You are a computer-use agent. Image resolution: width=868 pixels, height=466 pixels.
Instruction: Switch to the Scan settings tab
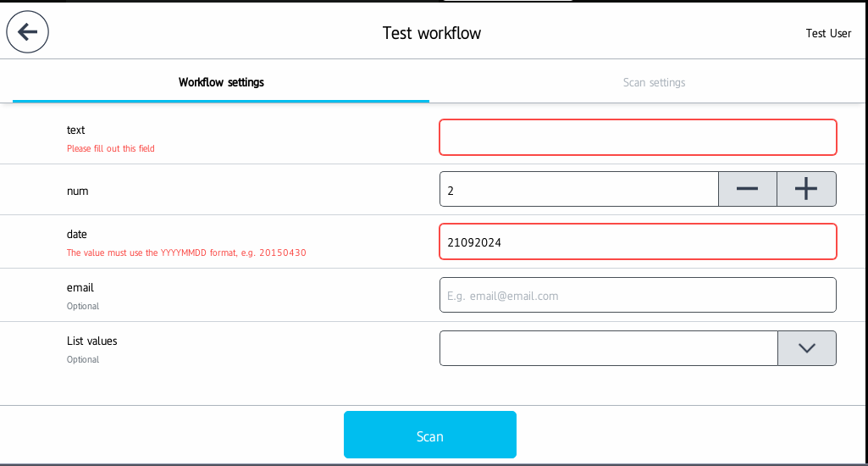coord(654,82)
